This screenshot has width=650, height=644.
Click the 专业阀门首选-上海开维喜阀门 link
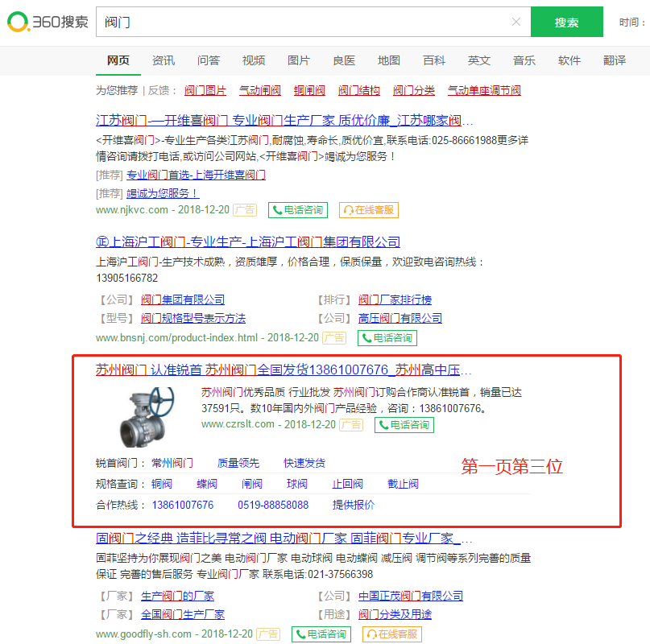point(196,175)
